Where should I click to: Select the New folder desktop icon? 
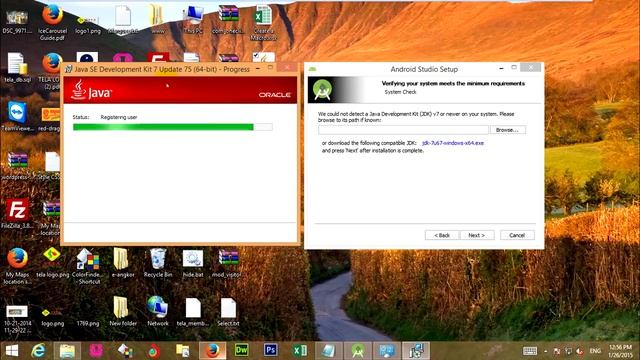(x=123, y=311)
